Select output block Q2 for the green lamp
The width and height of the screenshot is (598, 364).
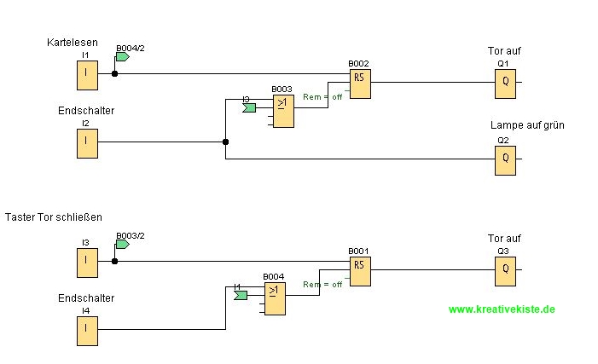(x=505, y=159)
